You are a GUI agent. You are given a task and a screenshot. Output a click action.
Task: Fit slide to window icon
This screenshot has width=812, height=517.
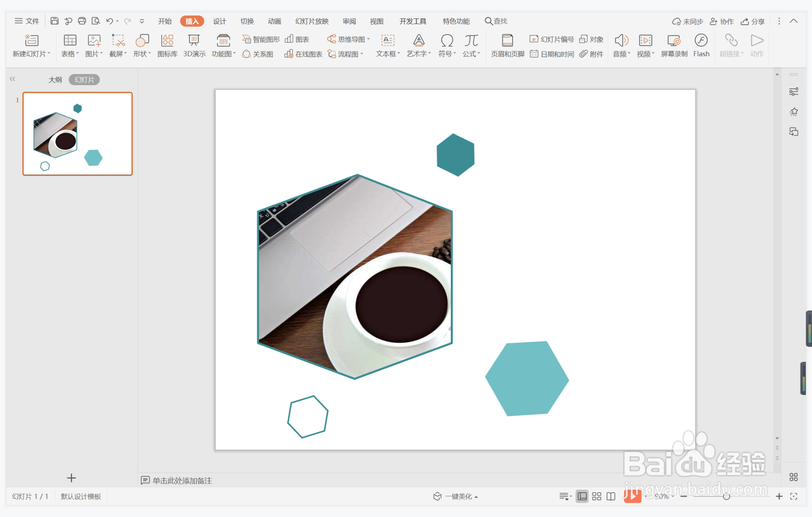(x=794, y=496)
